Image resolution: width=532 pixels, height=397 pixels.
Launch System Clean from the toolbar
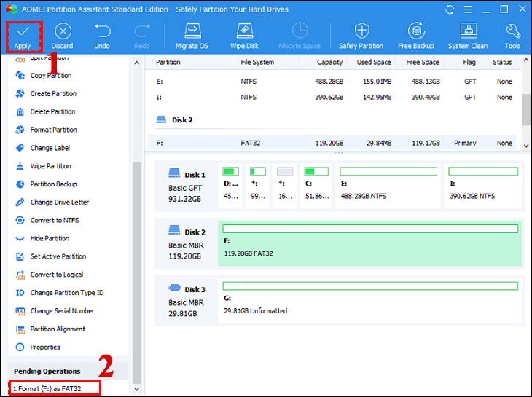pyautogui.click(x=468, y=36)
